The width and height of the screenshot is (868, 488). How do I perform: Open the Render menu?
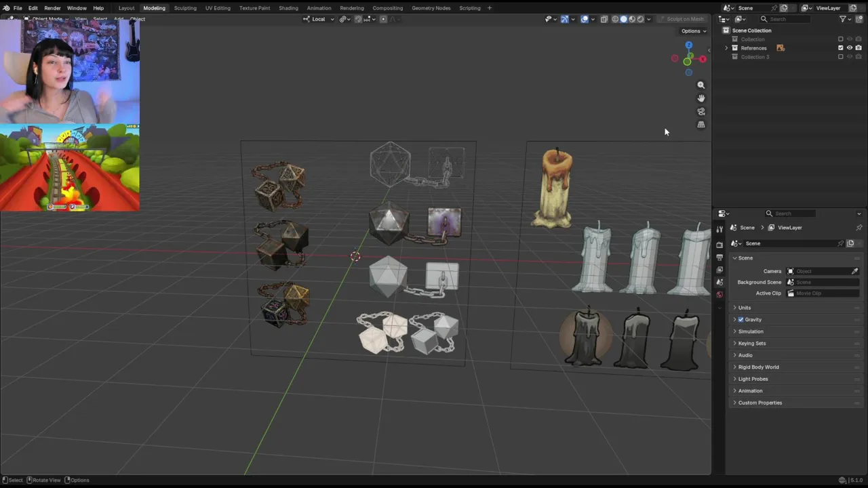point(52,8)
